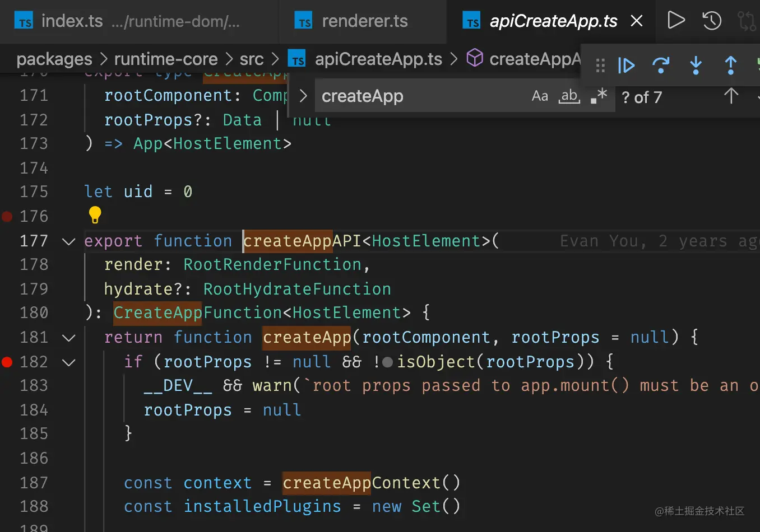The height and width of the screenshot is (532, 760).
Task: Click line number 173 in the gutter
Action: coord(34,143)
